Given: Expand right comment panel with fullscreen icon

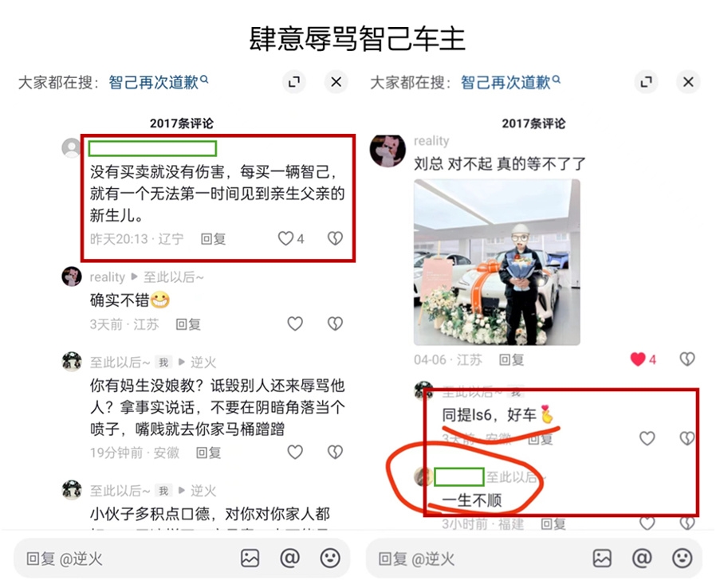Looking at the screenshot, I should (646, 82).
